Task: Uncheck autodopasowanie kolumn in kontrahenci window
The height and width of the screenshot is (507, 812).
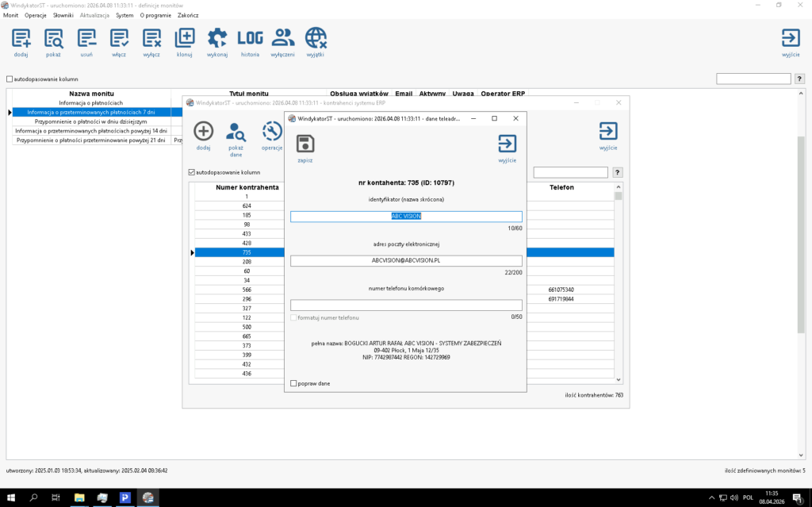Action: click(191, 172)
